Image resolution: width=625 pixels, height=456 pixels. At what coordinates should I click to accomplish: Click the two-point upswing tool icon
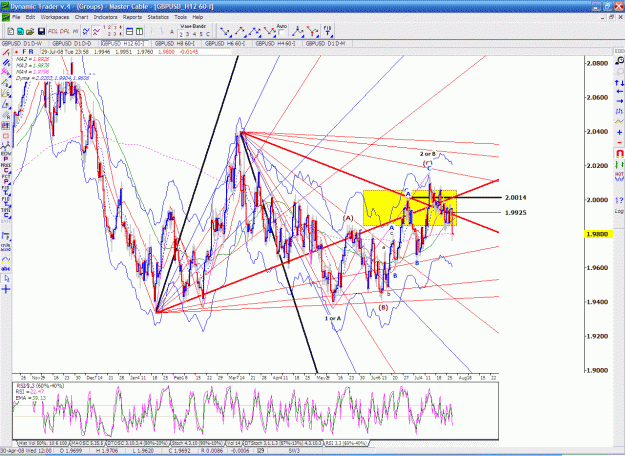[239, 31]
